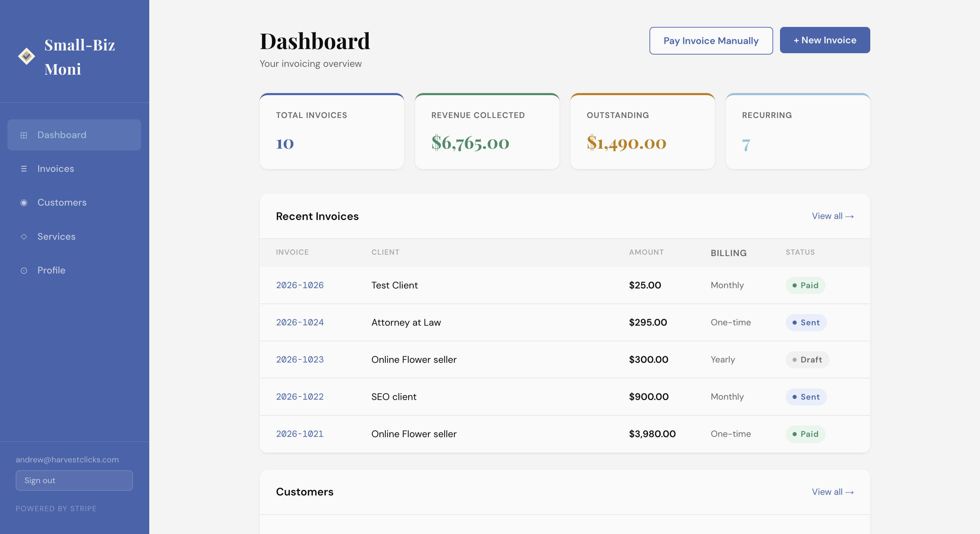Click the Attorney at Law client cell
The height and width of the screenshot is (534, 980).
[406, 322]
